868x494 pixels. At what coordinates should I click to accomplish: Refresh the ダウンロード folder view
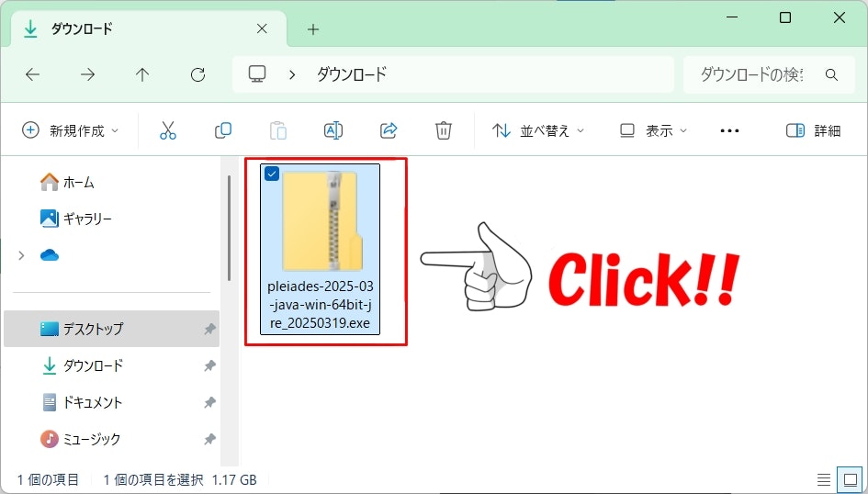click(197, 74)
